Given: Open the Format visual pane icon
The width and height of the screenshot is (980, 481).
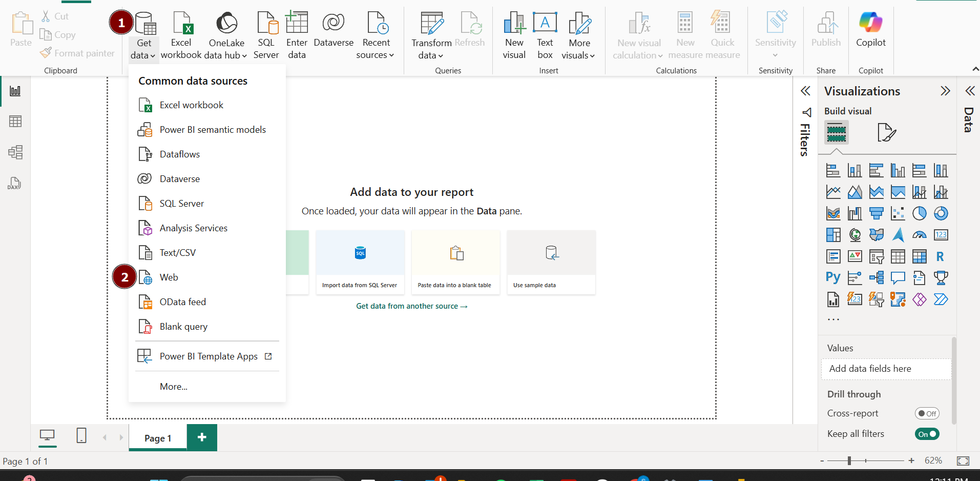Looking at the screenshot, I should pyautogui.click(x=886, y=132).
